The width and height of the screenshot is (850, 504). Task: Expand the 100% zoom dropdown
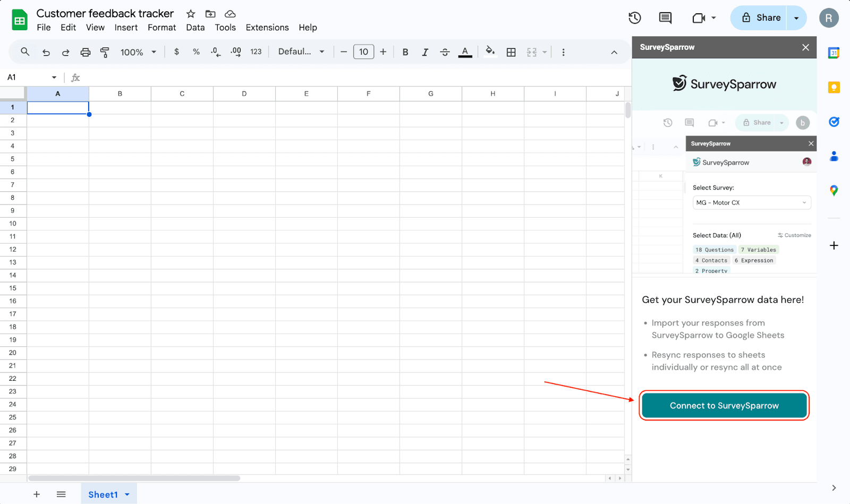tap(138, 52)
